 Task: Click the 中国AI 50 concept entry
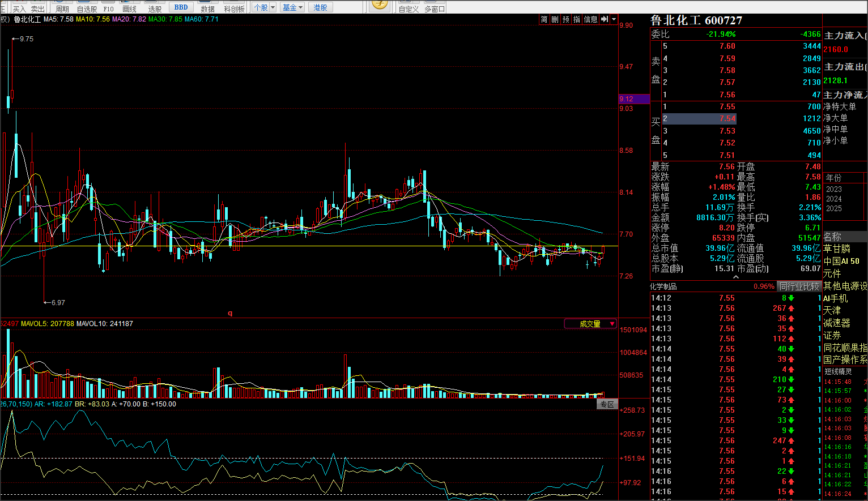[841, 261]
